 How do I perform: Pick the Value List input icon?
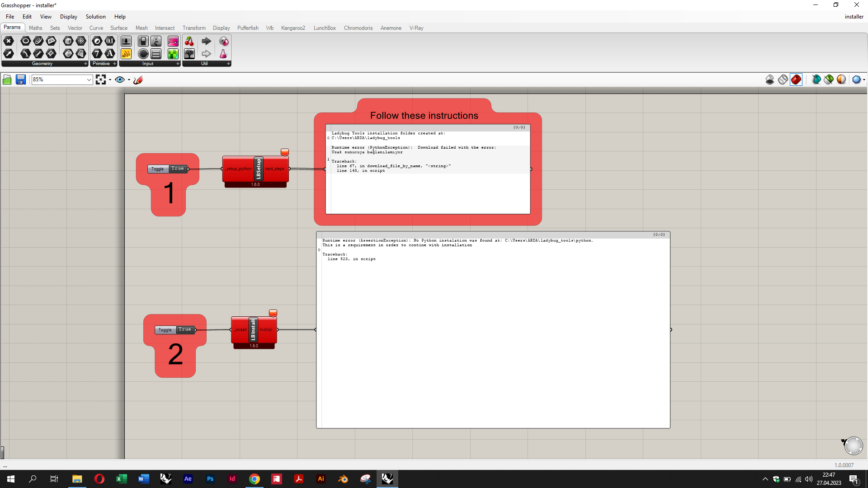click(156, 54)
